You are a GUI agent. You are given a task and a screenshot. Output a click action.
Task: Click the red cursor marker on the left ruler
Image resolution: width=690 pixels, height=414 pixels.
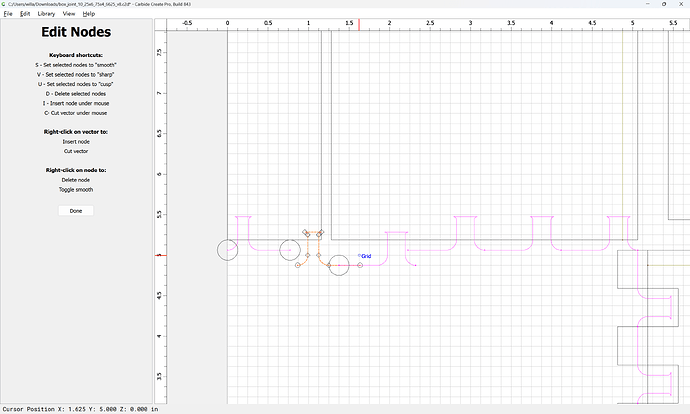[161, 255]
